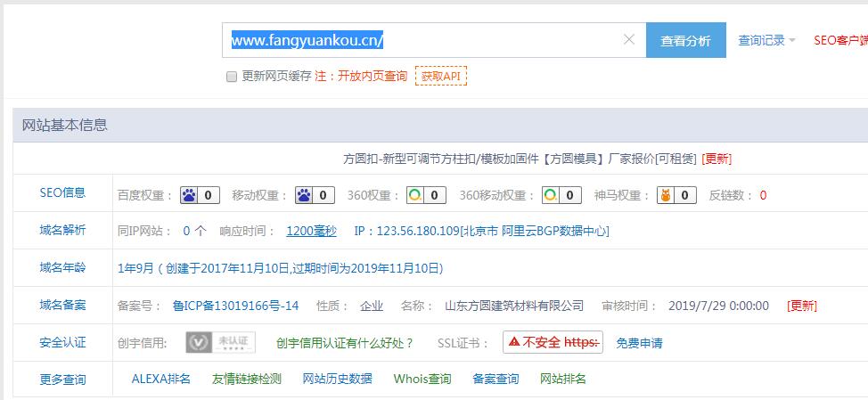Open the 更多查询 row label
Screen dimensions: 868x400
[x=62, y=380]
